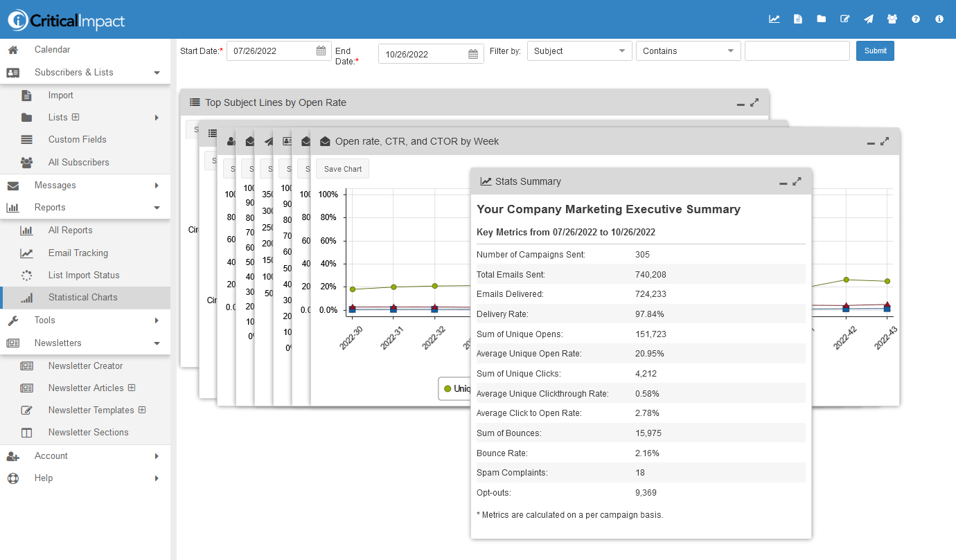Click the chart line icon in top header
Image resolution: width=956 pixels, height=560 pixels.
click(x=774, y=19)
